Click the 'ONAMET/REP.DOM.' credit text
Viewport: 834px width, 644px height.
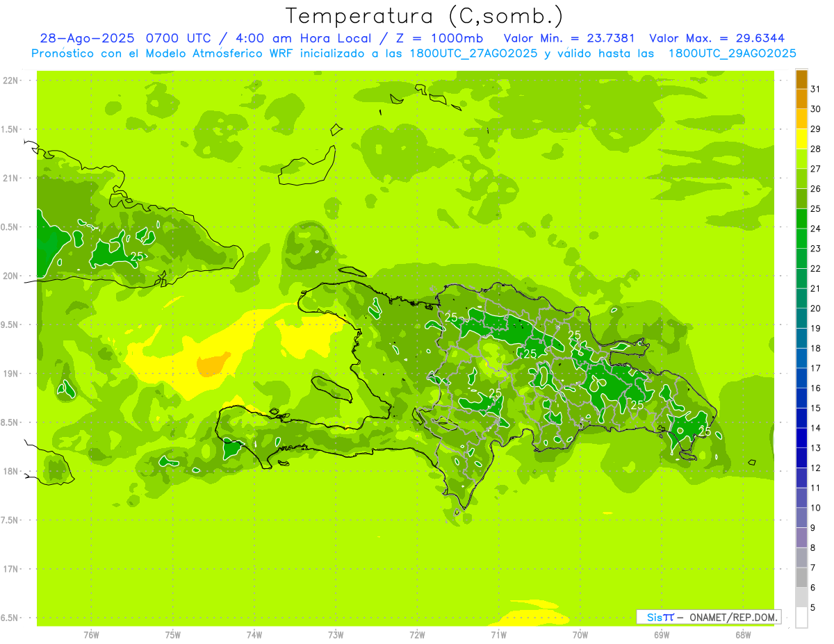(x=733, y=617)
